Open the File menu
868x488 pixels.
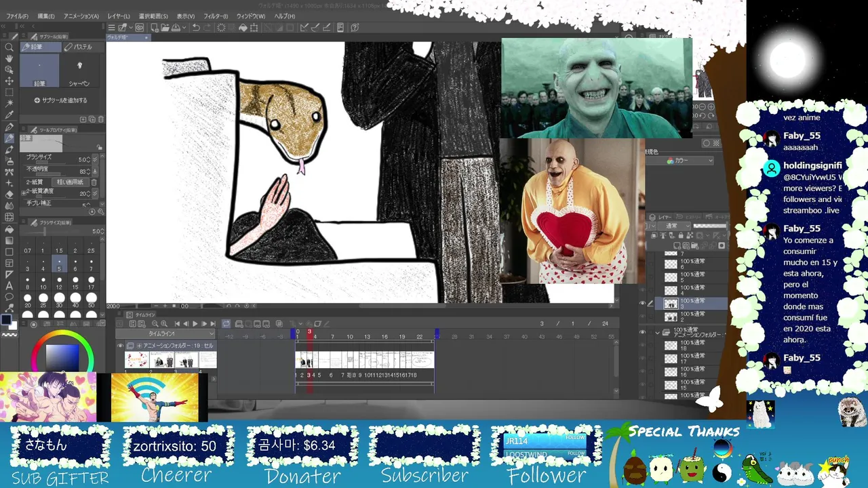[16, 16]
